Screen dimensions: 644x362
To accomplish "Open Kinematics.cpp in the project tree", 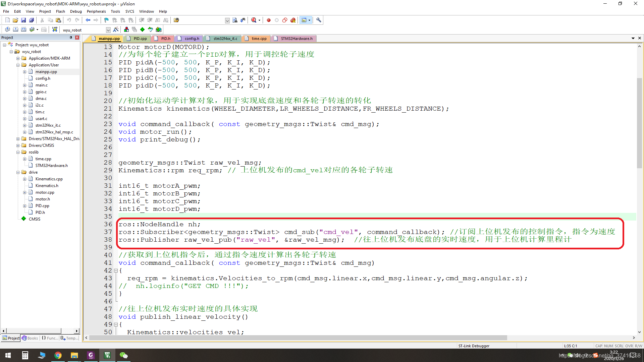I will pos(49,179).
